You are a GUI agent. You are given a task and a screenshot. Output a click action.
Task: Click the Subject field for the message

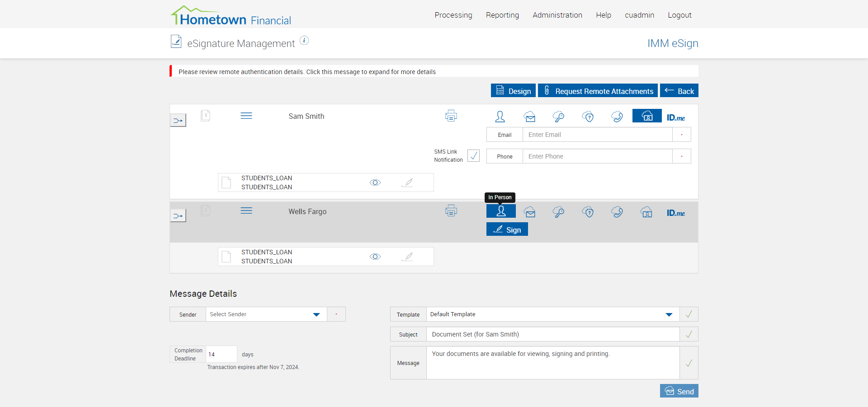pyautogui.click(x=553, y=334)
